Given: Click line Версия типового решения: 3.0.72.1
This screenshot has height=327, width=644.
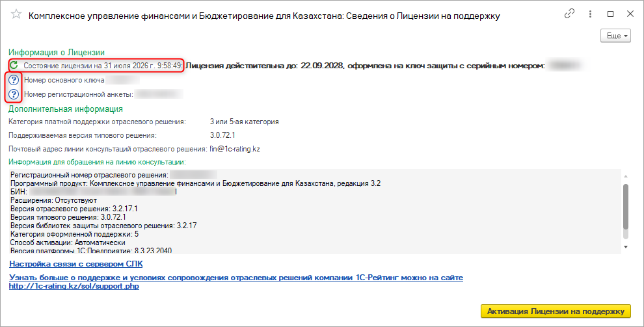Looking at the screenshot, I should 68,217.
